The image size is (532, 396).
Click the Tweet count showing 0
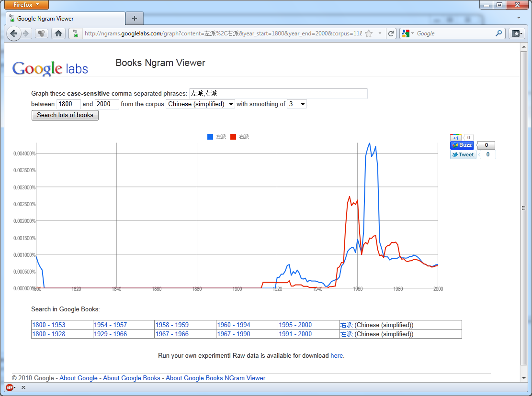487,154
